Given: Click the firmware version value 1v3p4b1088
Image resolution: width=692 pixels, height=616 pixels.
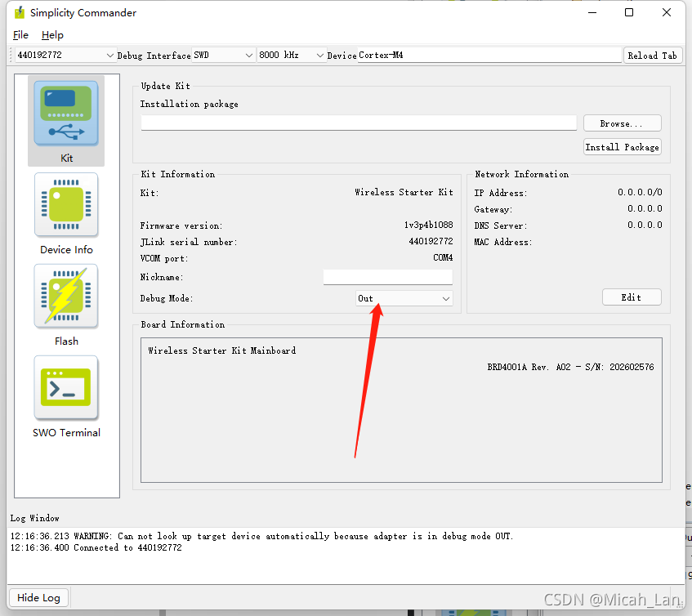Looking at the screenshot, I should click(x=429, y=225).
